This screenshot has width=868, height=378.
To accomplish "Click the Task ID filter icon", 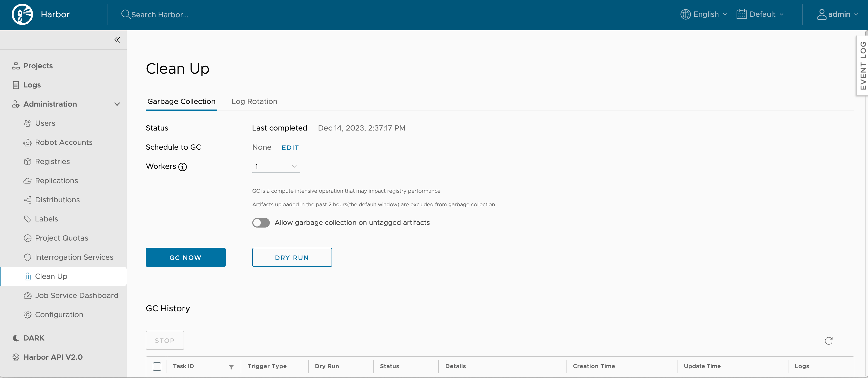I will [x=231, y=367].
